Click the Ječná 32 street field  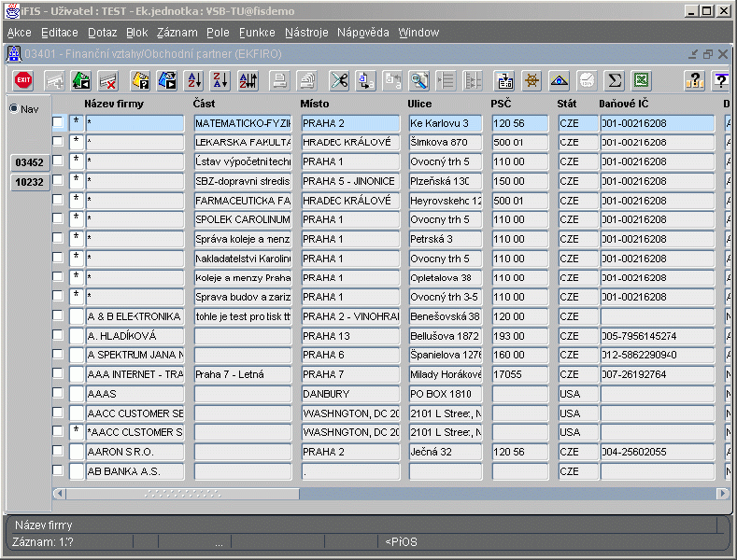(446, 452)
